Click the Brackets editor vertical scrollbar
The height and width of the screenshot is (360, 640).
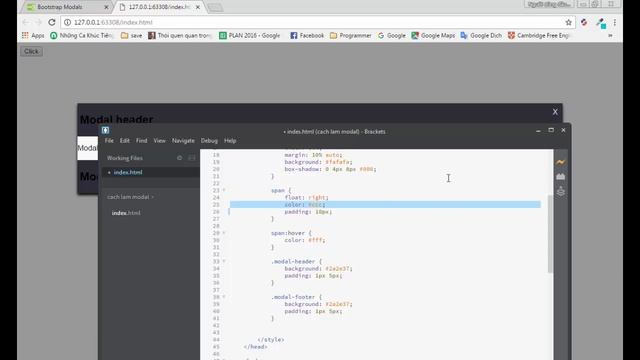coord(550,234)
